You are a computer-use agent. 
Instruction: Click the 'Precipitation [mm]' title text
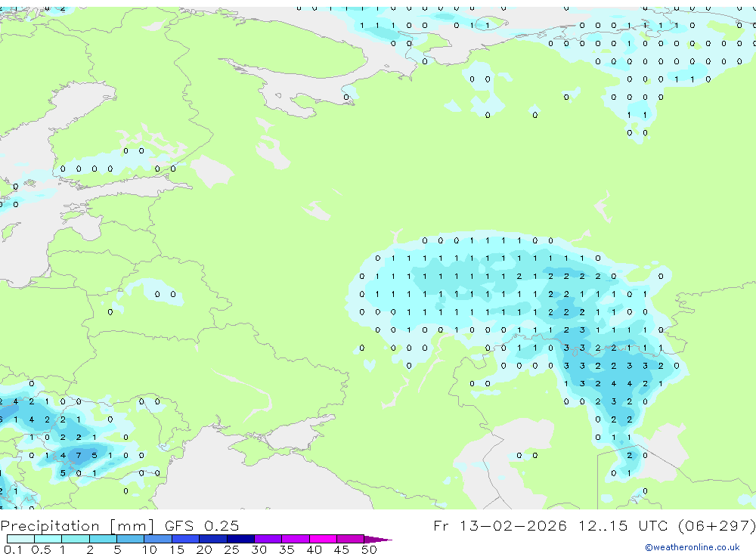[x=77, y=525]
